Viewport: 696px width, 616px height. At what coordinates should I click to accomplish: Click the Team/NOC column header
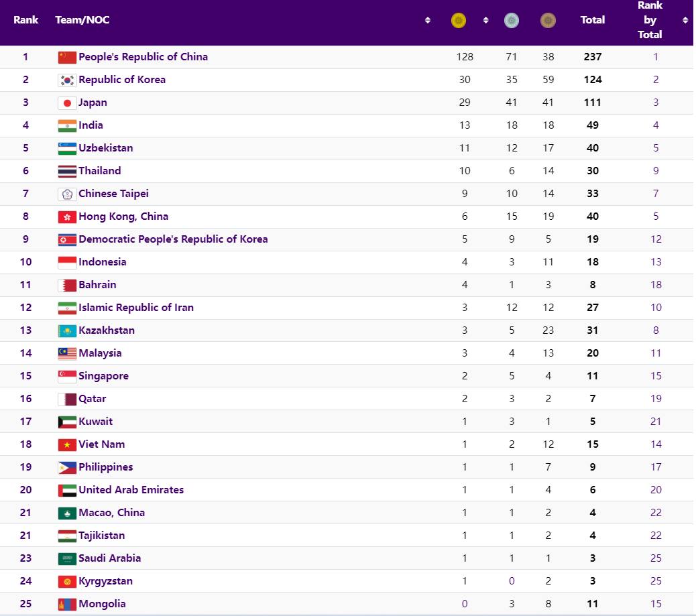(82, 20)
